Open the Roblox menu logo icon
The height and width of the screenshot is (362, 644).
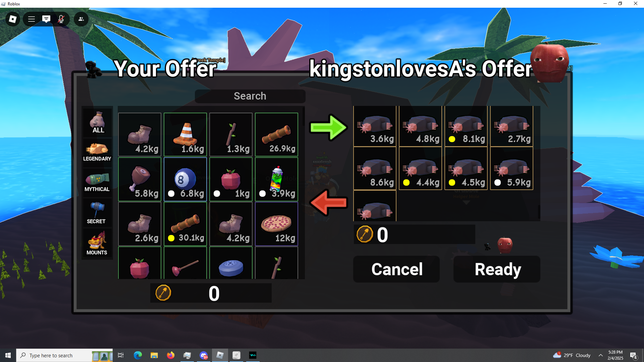click(x=13, y=19)
